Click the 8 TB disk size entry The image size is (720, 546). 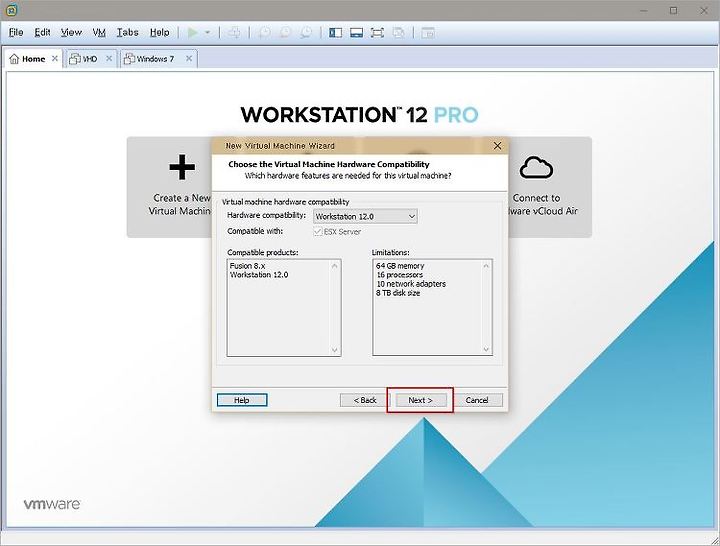pyautogui.click(x=398, y=293)
